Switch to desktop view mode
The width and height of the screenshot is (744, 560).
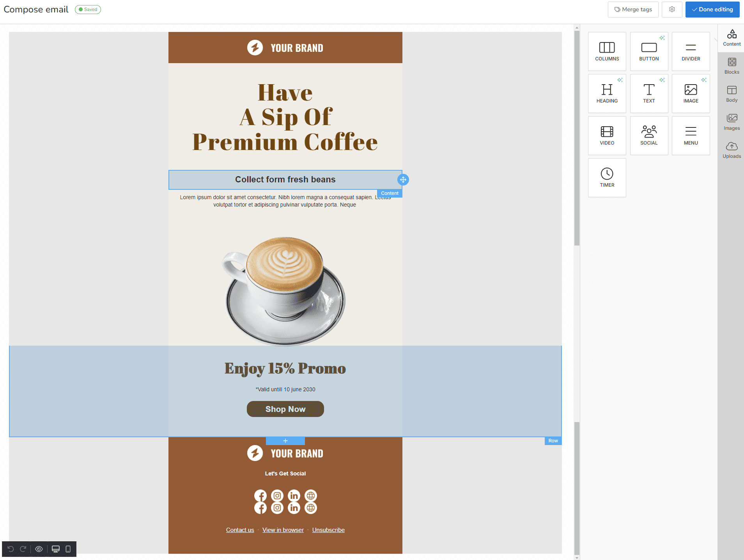click(56, 549)
